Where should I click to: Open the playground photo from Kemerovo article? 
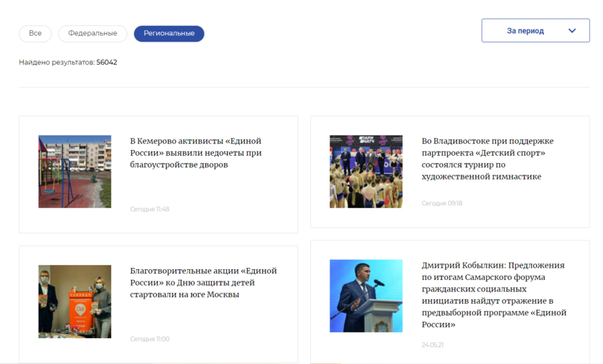[x=75, y=172]
